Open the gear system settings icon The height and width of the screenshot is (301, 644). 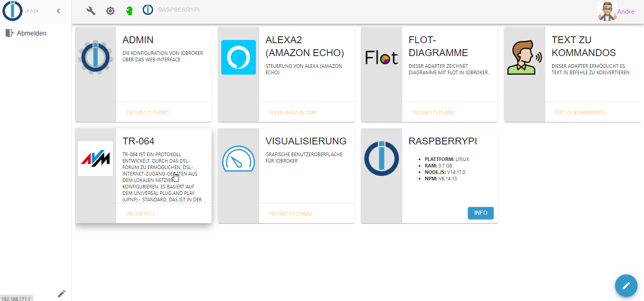(110, 11)
